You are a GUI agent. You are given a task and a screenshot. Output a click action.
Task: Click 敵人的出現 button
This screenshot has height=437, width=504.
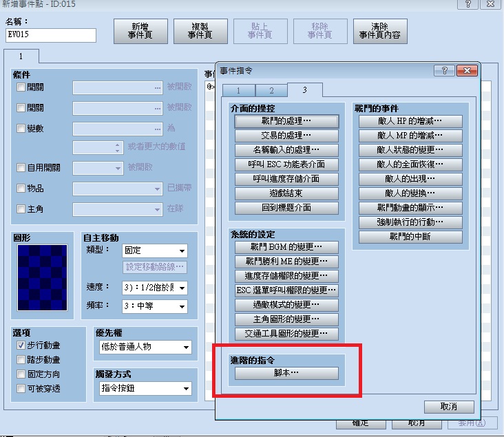(410, 179)
